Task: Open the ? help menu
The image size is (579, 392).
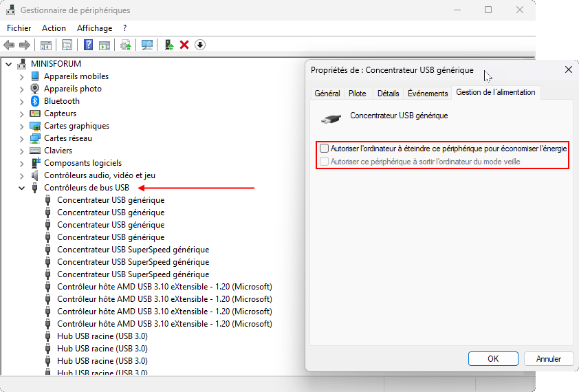Action: coord(125,28)
